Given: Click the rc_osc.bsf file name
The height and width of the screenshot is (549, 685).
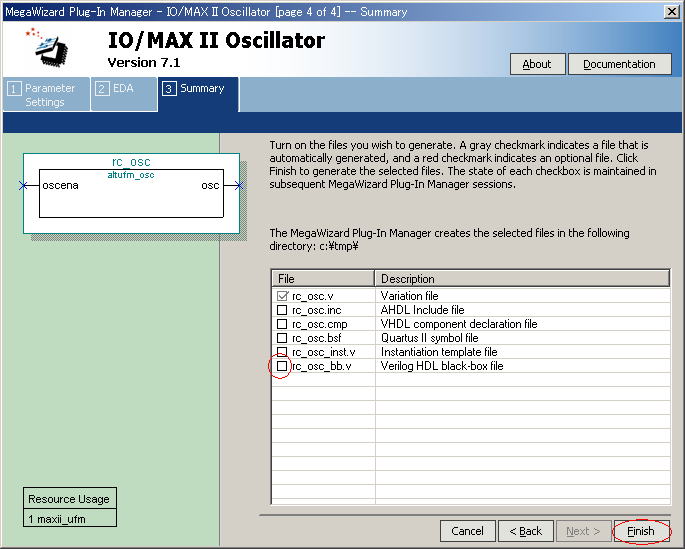Looking at the screenshot, I should pos(317,338).
